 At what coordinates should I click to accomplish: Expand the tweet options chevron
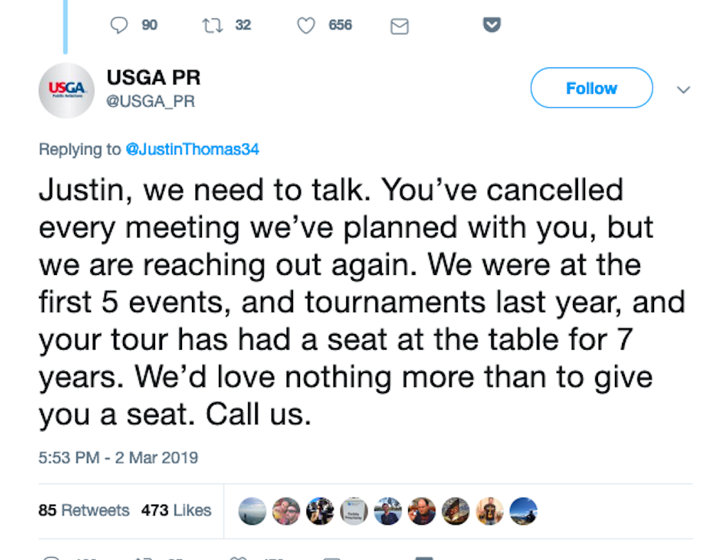click(683, 90)
